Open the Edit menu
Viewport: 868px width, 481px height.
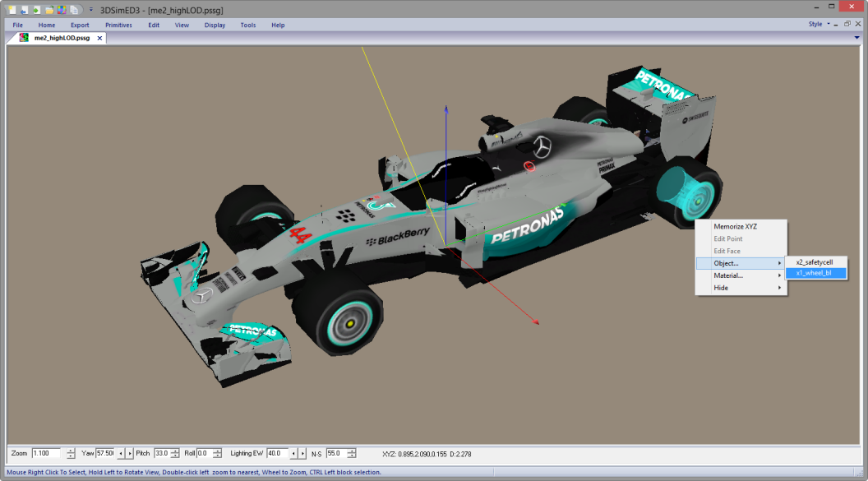tap(154, 25)
